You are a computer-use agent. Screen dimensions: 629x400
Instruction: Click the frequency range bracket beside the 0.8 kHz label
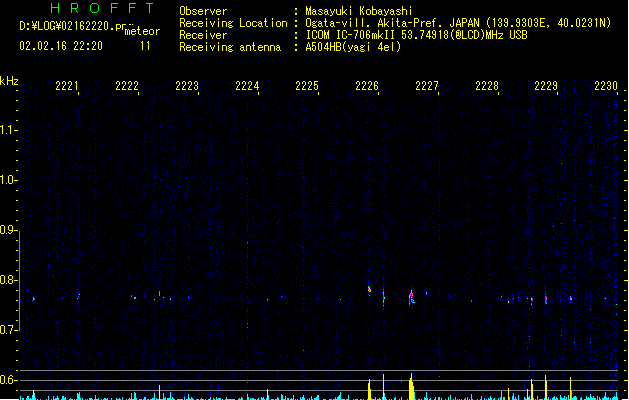(20, 280)
